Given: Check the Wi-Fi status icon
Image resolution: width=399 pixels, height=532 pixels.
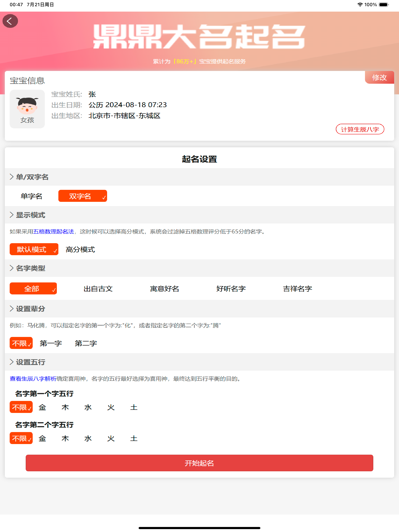Looking at the screenshot, I should click(x=360, y=5).
